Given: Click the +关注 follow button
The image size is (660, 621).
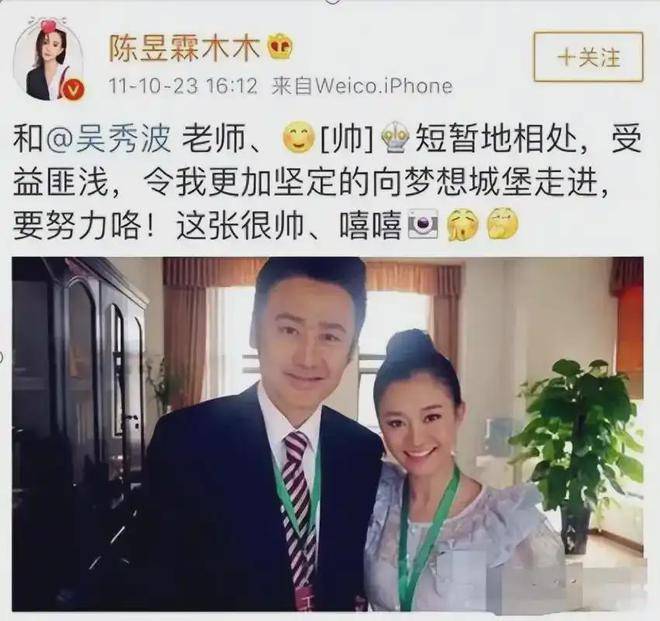Looking at the screenshot, I should pyautogui.click(x=588, y=57).
